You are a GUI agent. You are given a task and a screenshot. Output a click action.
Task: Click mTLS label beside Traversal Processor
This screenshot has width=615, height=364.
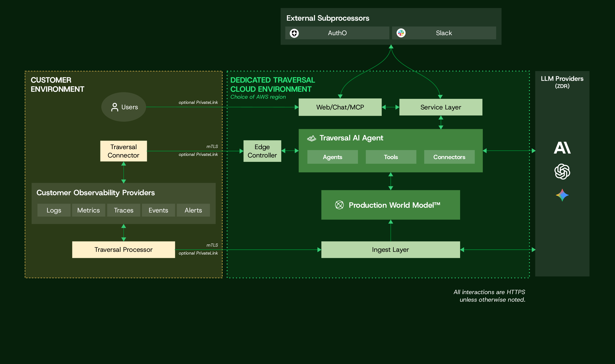(212, 245)
